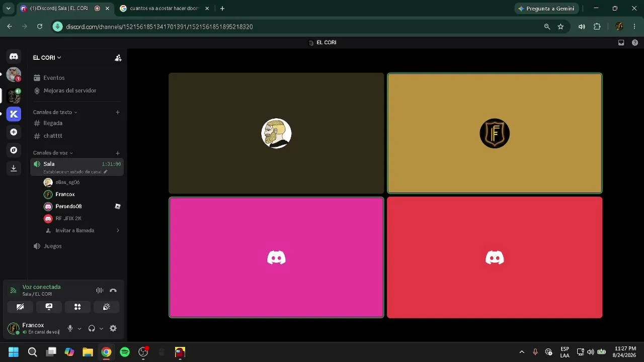
Task: Invite people to EL CORI server icon
Action: 118,58
